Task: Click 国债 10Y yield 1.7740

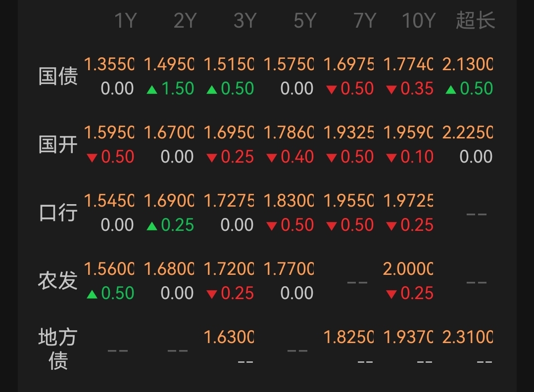Action: 408,64
